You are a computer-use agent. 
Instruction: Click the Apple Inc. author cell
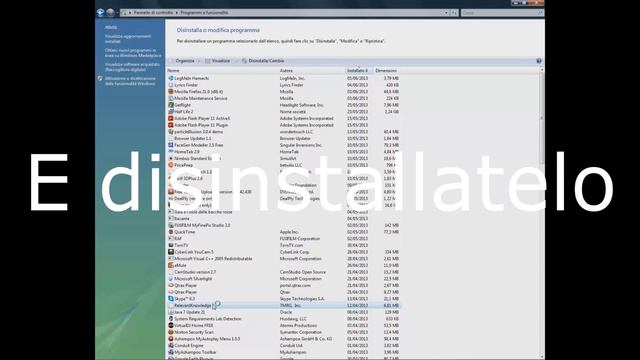(289, 232)
